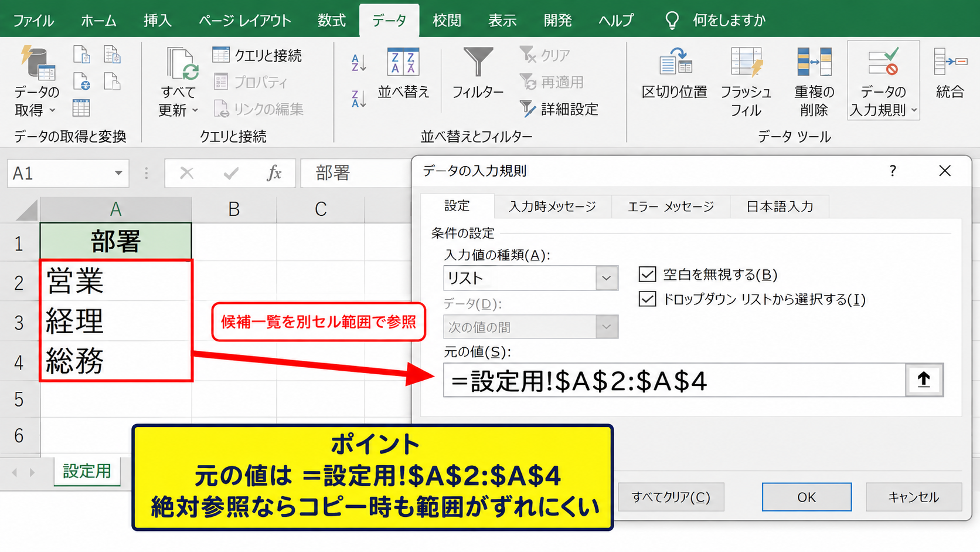Click the 重複の削除 icon

coord(814,62)
